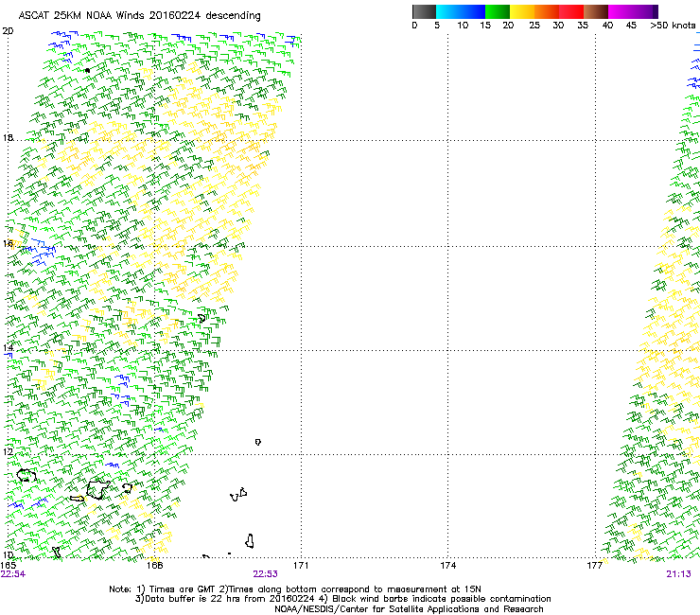
Task: Click the latitude label 12
Action: pos(8,451)
